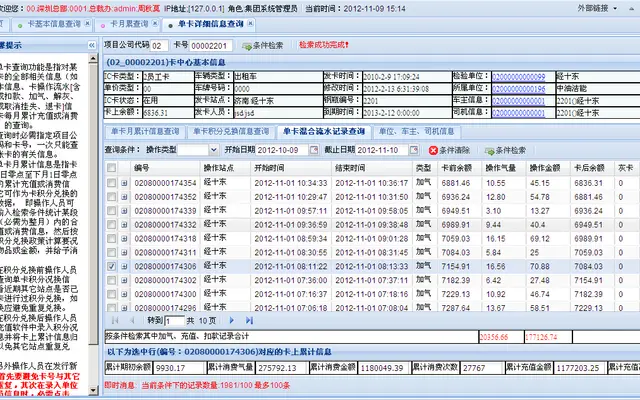Click the 卡号 input field
This screenshot has width=640, height=400.
click(211, 46)
